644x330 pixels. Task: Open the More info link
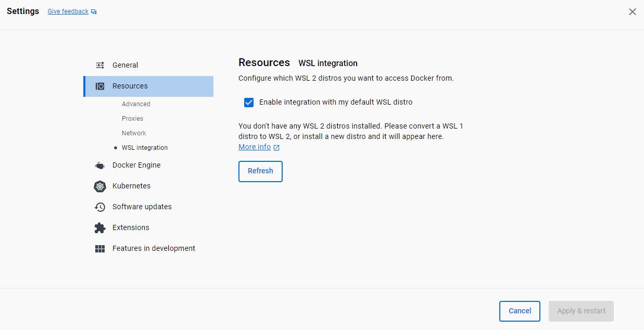pos(255,147)
